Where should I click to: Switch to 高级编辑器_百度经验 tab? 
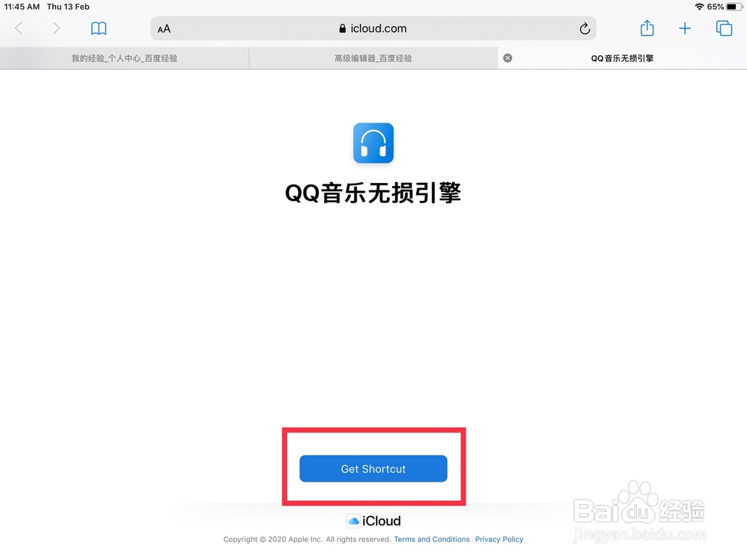pos(373,58)
